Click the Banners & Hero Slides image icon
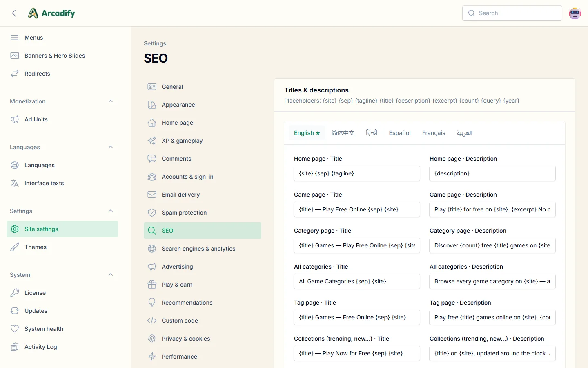Image resolution: width=588 pixels, height=368 pixels. tap(15, 56)
